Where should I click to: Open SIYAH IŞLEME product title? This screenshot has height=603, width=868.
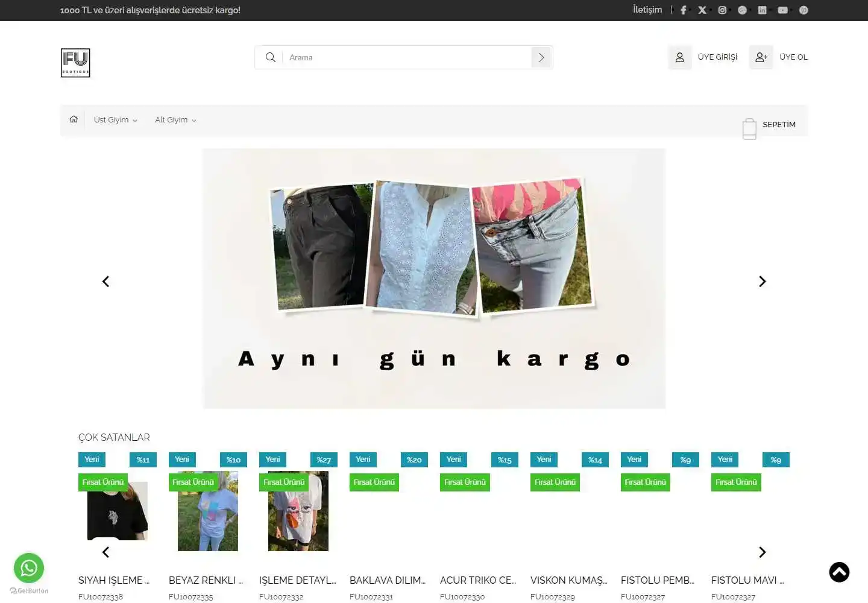[114, 580]
